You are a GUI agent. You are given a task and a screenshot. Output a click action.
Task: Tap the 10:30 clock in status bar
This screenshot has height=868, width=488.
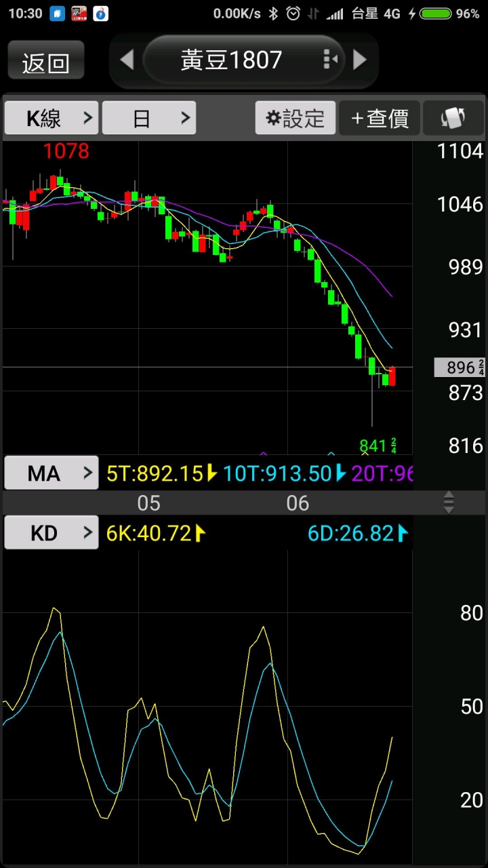point(25,14)
